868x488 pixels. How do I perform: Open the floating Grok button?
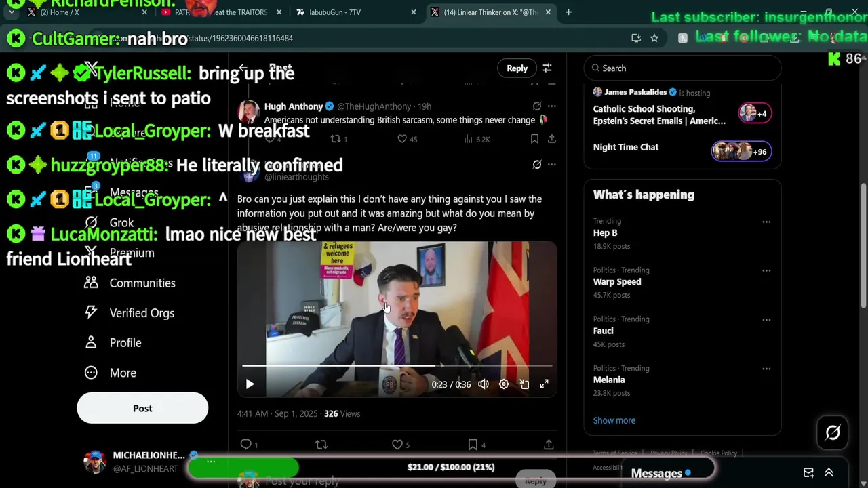833,432
